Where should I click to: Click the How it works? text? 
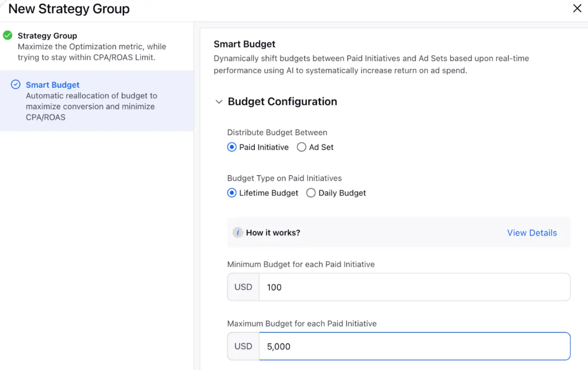273,233
